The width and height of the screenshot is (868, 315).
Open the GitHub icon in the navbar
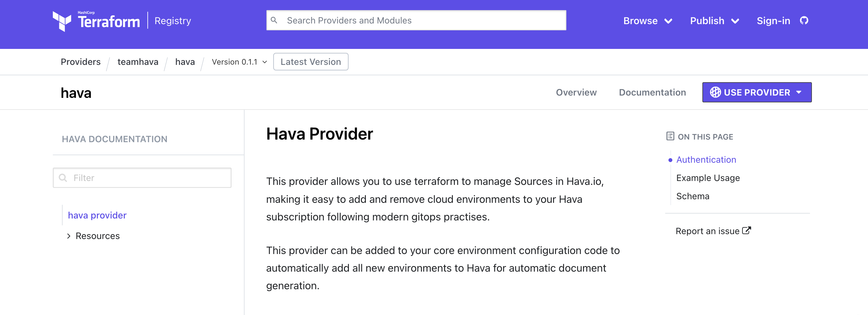805,21
